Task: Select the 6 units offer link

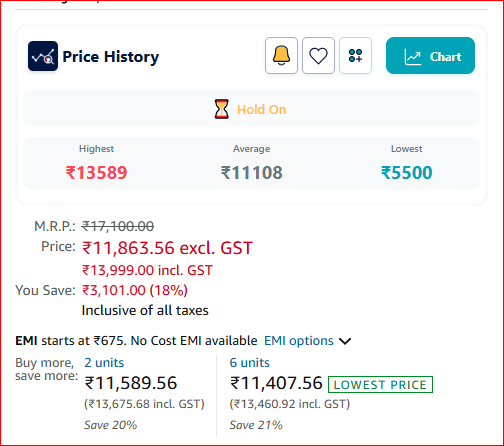Action: 249,363
